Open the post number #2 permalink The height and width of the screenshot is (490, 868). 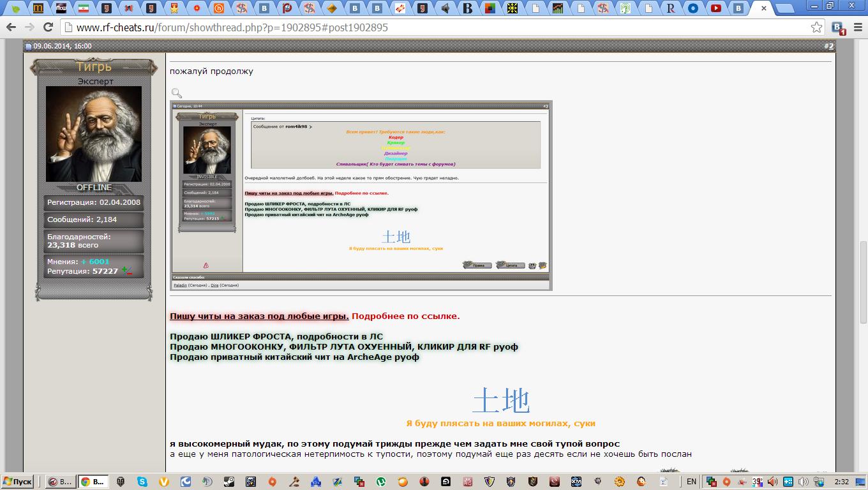828,46
